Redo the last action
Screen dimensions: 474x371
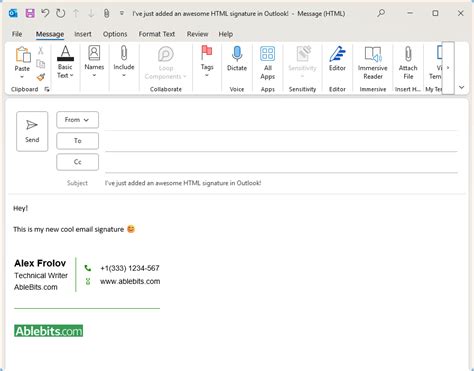click(x=61, y=13)
